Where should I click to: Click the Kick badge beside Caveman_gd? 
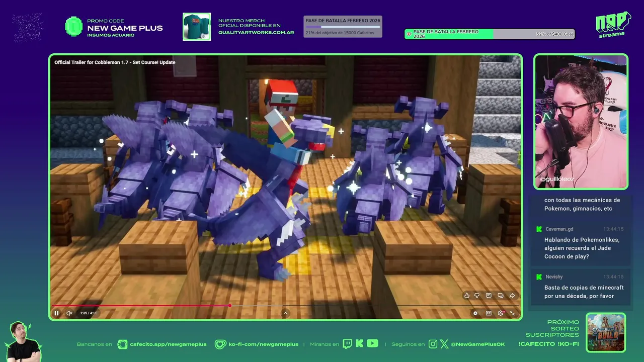pyautogui.click(x=539, y=229)
